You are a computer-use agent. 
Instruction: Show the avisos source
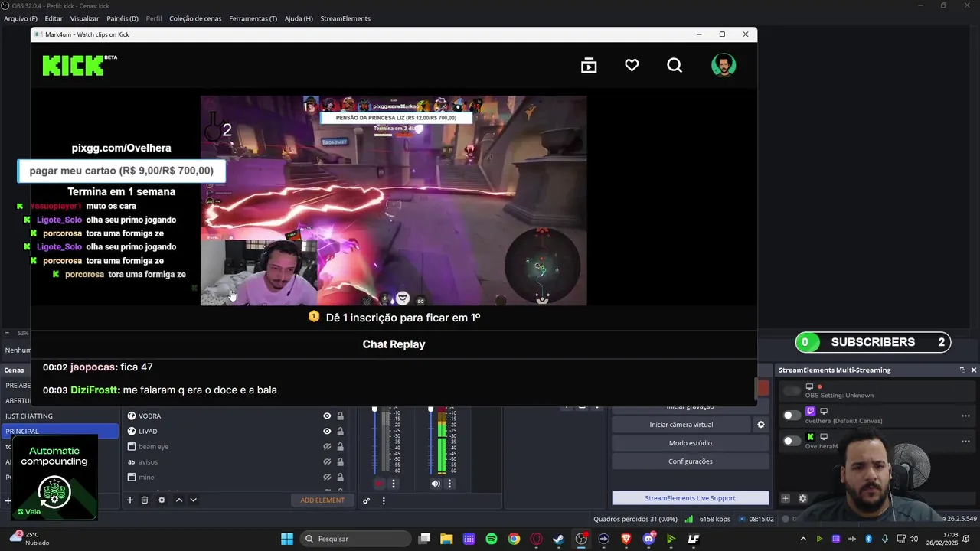point(327,462)
